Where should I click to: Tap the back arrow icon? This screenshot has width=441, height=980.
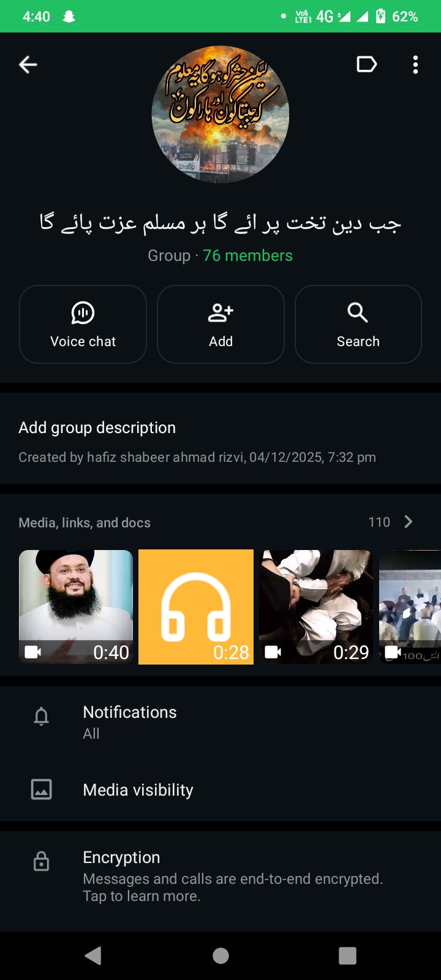tap(28, 64)
